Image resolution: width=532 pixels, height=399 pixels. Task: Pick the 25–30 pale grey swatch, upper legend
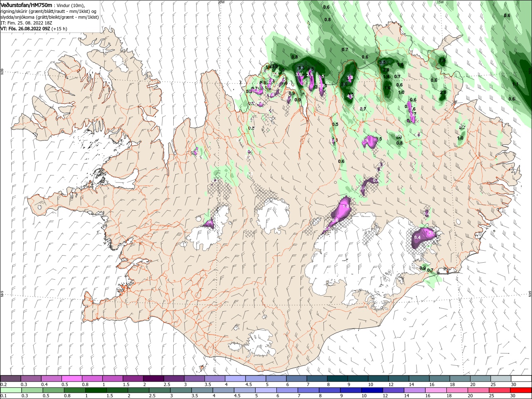point(501,379)
